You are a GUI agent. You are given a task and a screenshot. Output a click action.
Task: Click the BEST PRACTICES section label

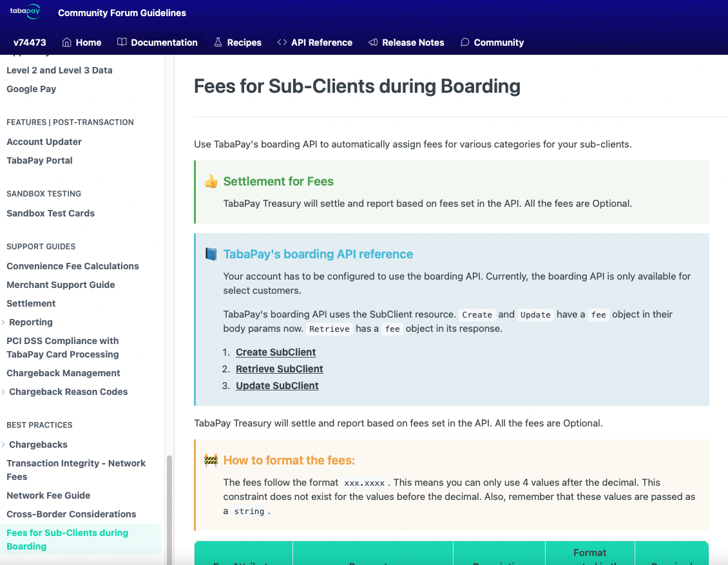[39, 425]
